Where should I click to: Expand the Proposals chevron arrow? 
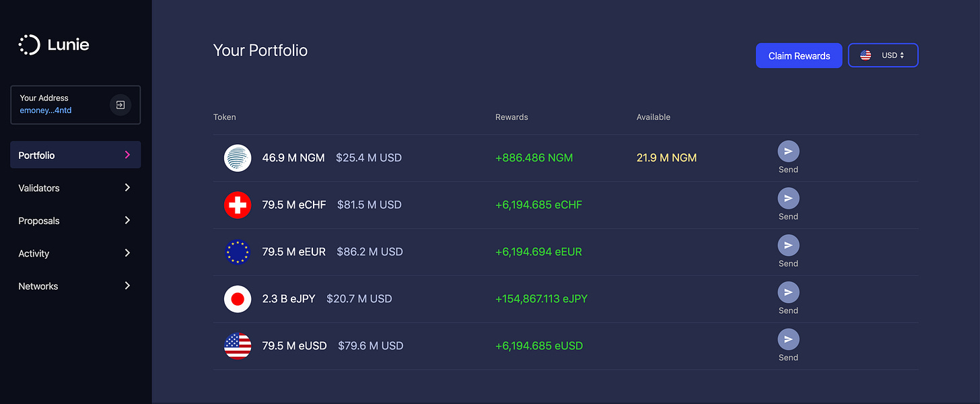[x=127, y=220]
